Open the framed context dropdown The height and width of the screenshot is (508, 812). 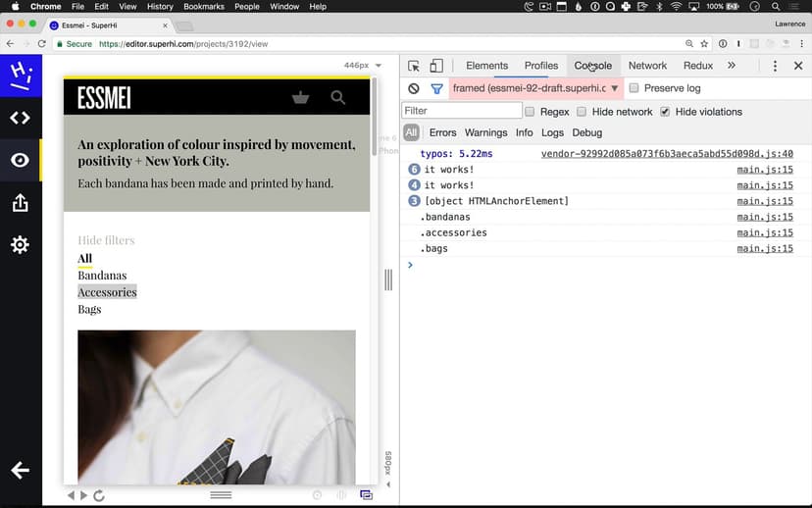click(x=535, y=88)
